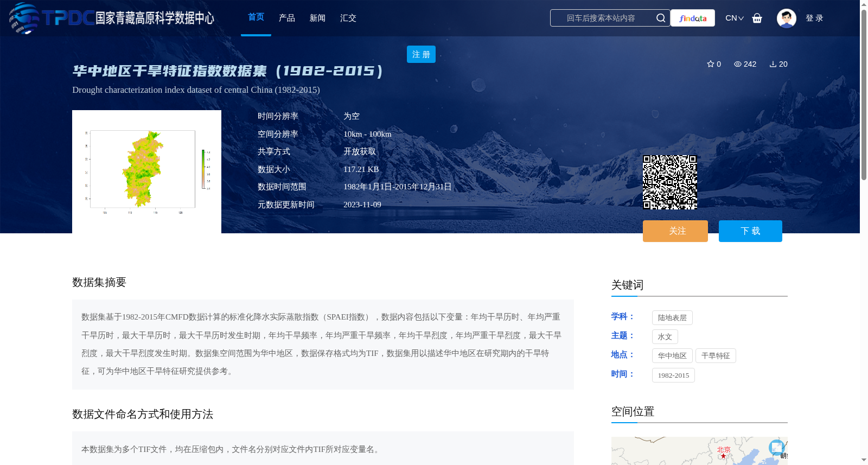Click the 117.21 KB data size value
This screenshot has height=465, width=868.
[361, 169]
